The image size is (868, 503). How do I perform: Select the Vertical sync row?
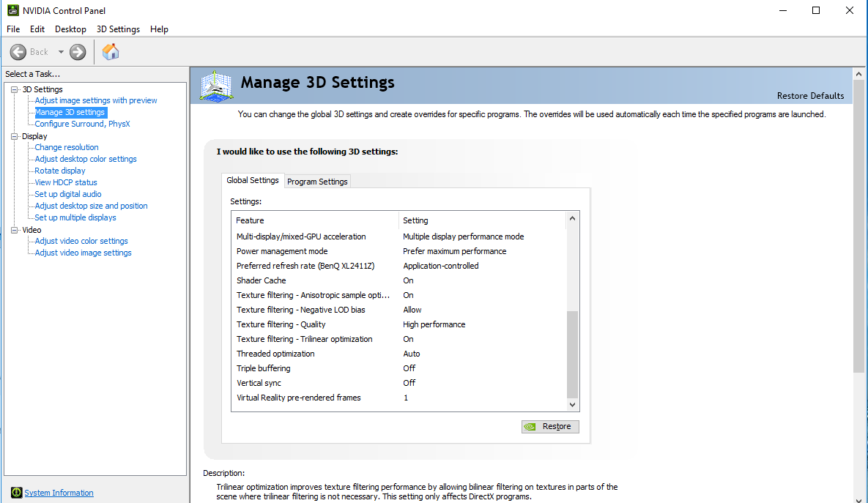(x=399, y=383)
